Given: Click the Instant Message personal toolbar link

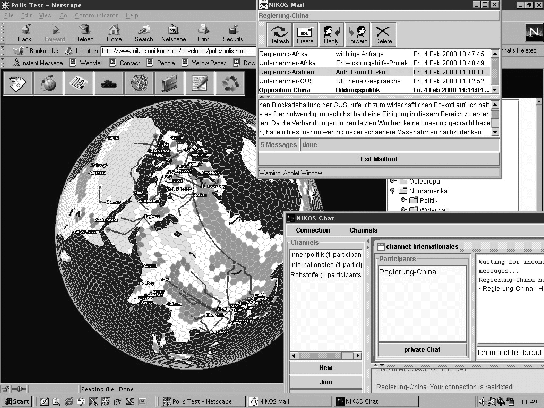Looking at the screenshot, I should pyautogui.click(x=38, y=63).
